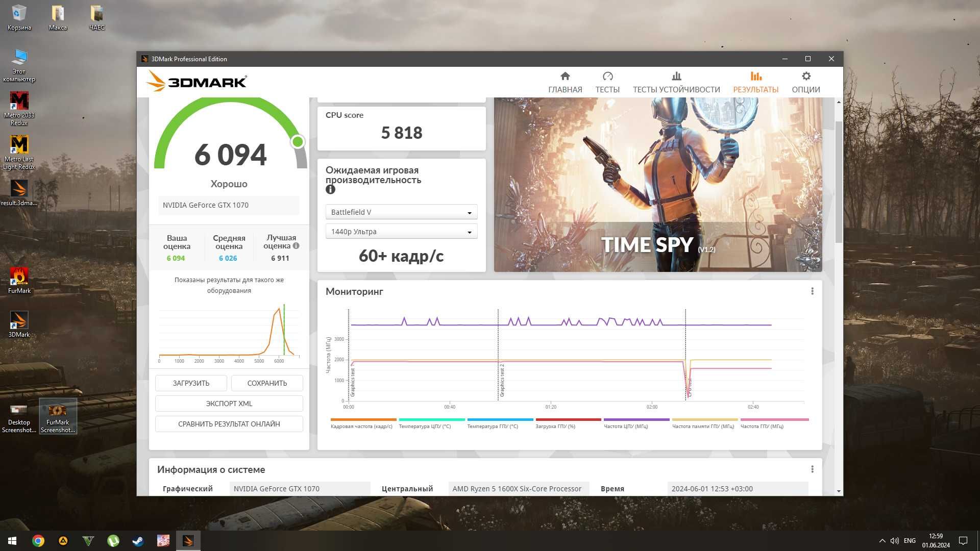Switch the ENG input language
Image resolution: width=980 pixels, height=551 pixels.
click(910, 541)
